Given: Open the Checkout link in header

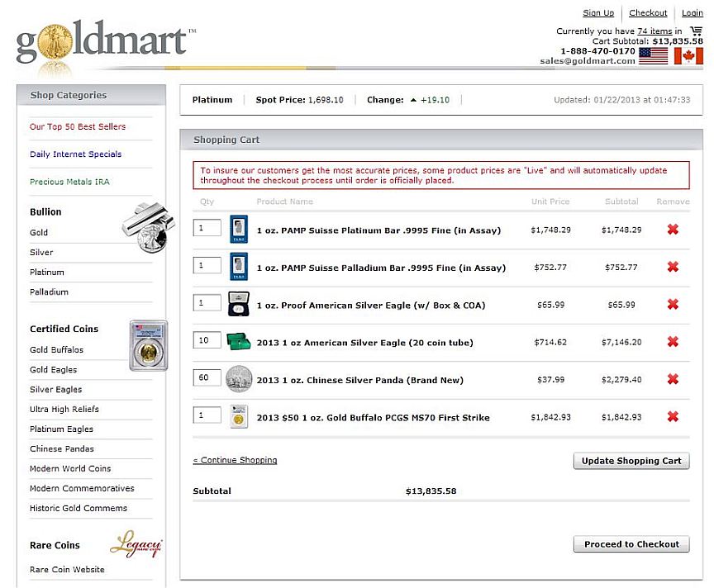Looking at the screenshot, I should coord(648,12).
